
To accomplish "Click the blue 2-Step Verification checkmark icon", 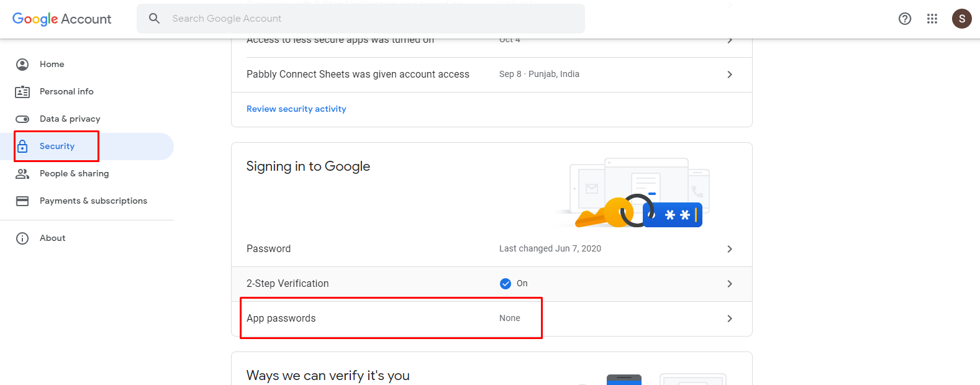I will tap(506, 283).
